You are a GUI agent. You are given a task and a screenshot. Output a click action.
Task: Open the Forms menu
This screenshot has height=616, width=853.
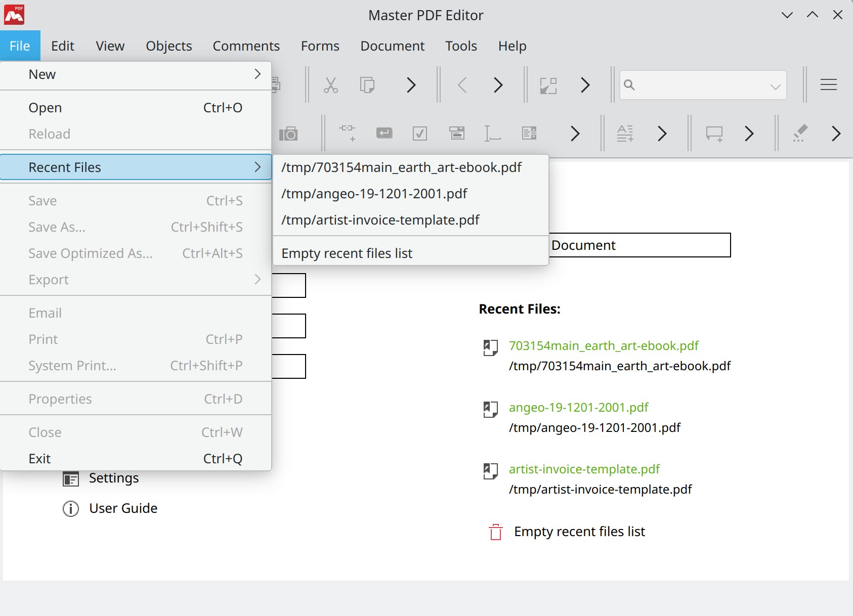[320, 46]
